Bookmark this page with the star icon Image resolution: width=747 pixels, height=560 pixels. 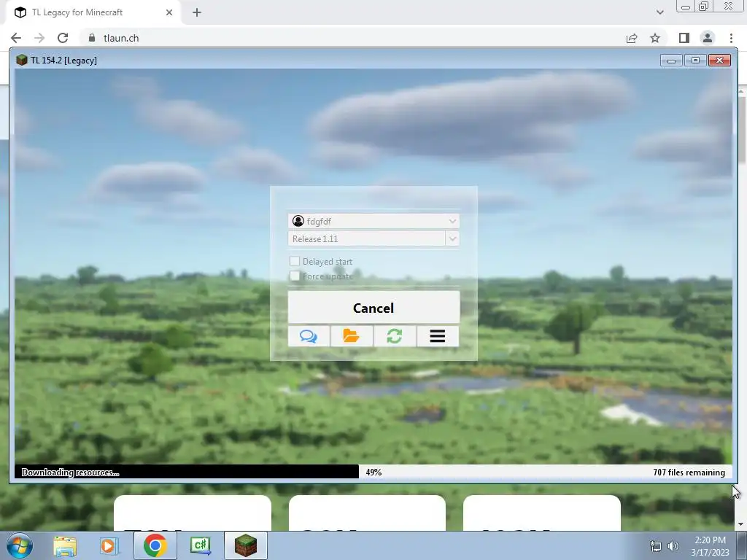tap(655, 38)
